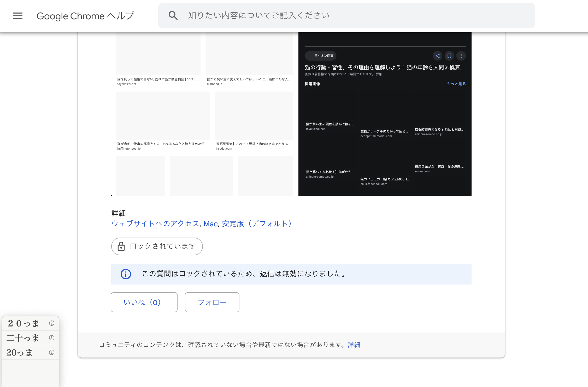Click the blue info circle in the notice banner
The height and width of the screenshot is (387, 588).
click(126, 274)
